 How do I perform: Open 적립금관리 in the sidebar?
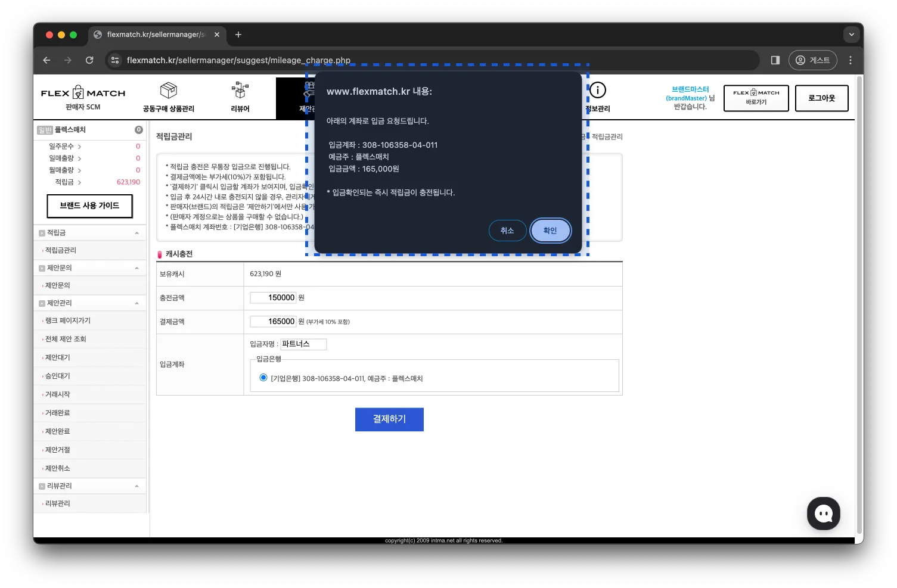61,250
